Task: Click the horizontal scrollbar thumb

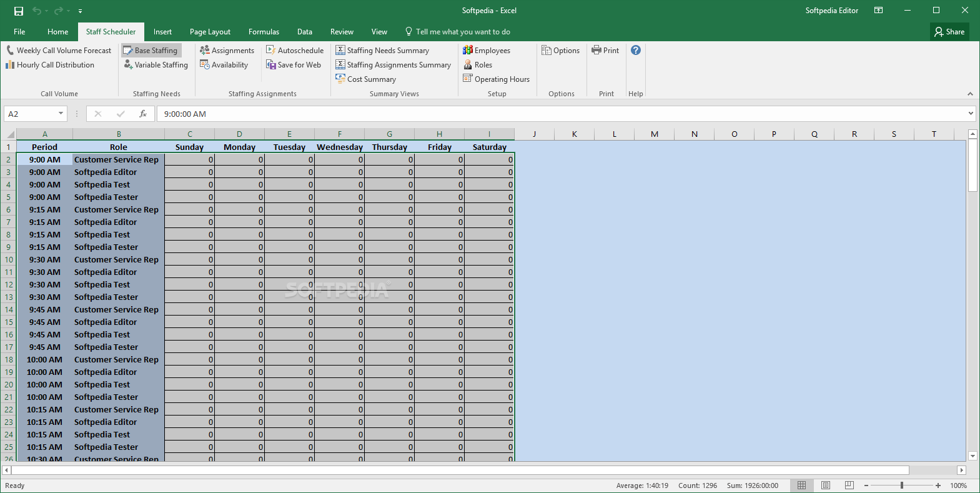Action: [460, 470]
